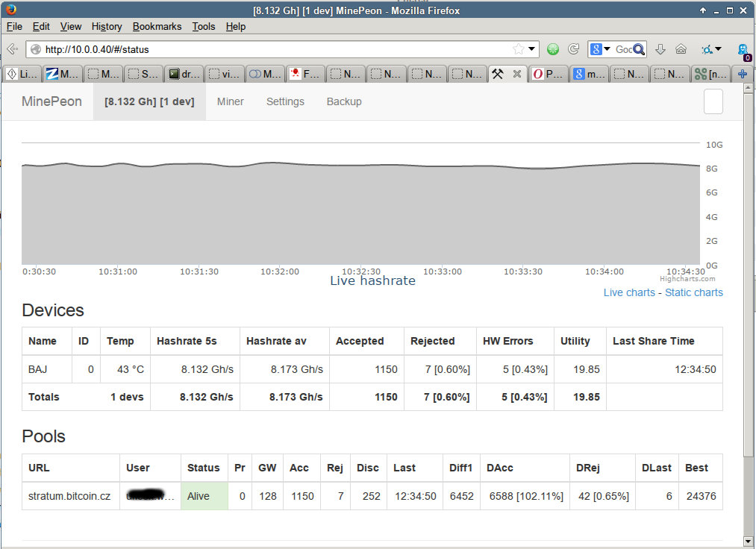The height and width of the screenshot is (549, 756).
Task: Click the Static charts link
Action: pos(693,292)
